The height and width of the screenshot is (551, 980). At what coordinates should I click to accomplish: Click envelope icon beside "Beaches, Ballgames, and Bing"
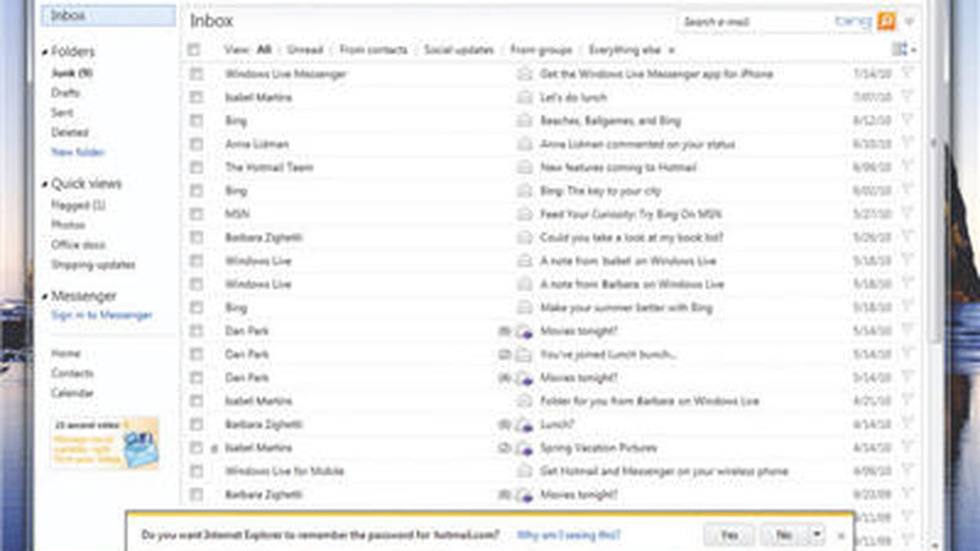[524, 121]
